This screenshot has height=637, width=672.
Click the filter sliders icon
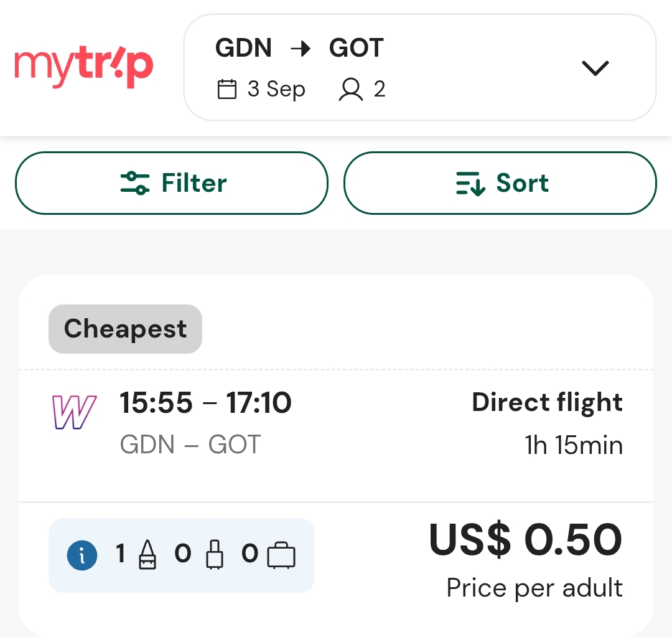pyautogui.click(x=134, y=182)
